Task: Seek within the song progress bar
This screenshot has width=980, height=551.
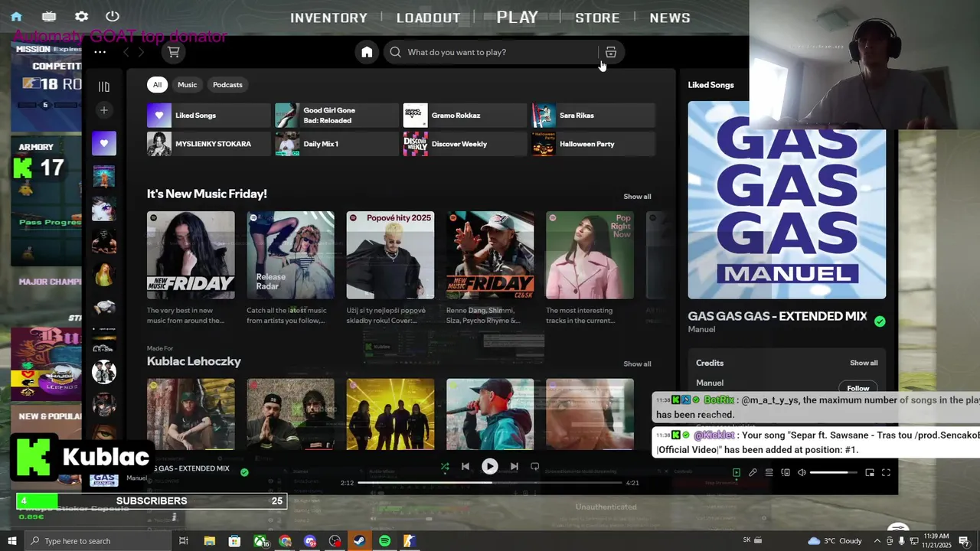Action: click(x=490, y=483)
